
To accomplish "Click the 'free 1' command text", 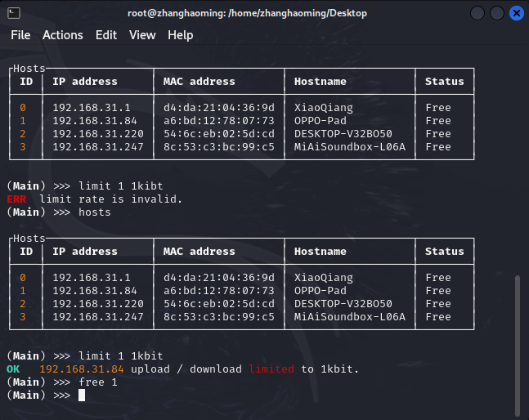I will tap(98, 382).
